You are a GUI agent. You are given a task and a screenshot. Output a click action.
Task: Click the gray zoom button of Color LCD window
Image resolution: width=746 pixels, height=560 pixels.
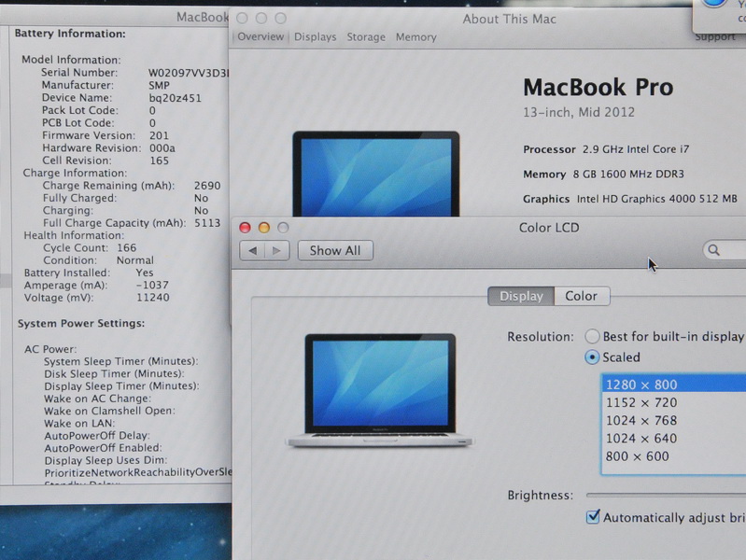283,228
